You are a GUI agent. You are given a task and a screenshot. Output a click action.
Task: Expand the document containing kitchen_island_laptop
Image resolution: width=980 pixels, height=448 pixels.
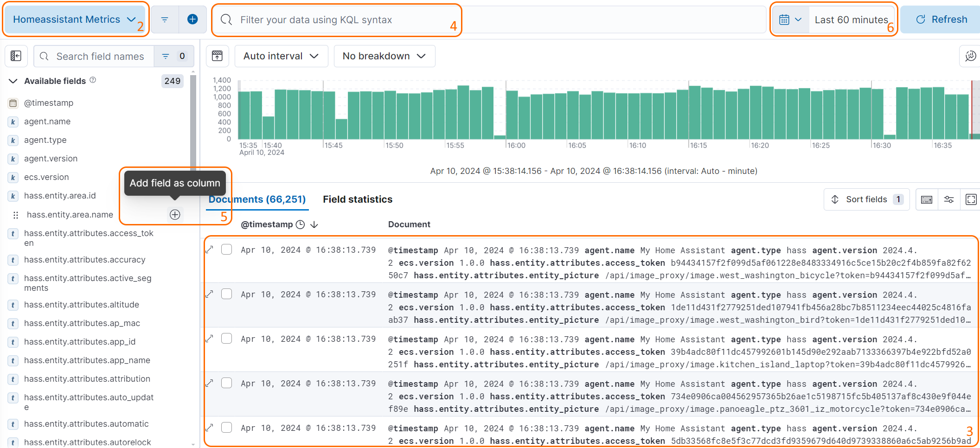(210, 339)
